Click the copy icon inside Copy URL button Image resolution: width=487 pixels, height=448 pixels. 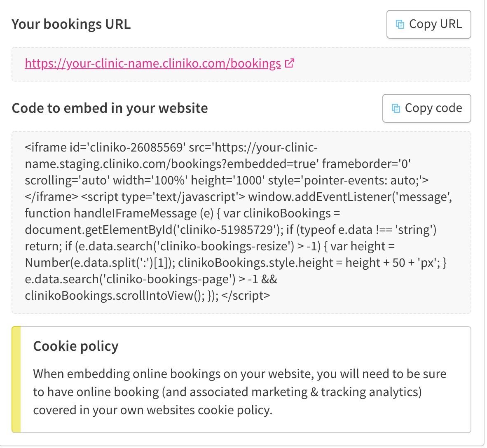400,24
